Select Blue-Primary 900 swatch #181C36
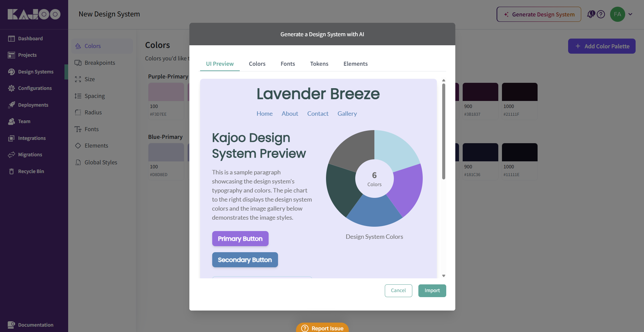The height and width of the screenshot is (332, 644). 480,152
